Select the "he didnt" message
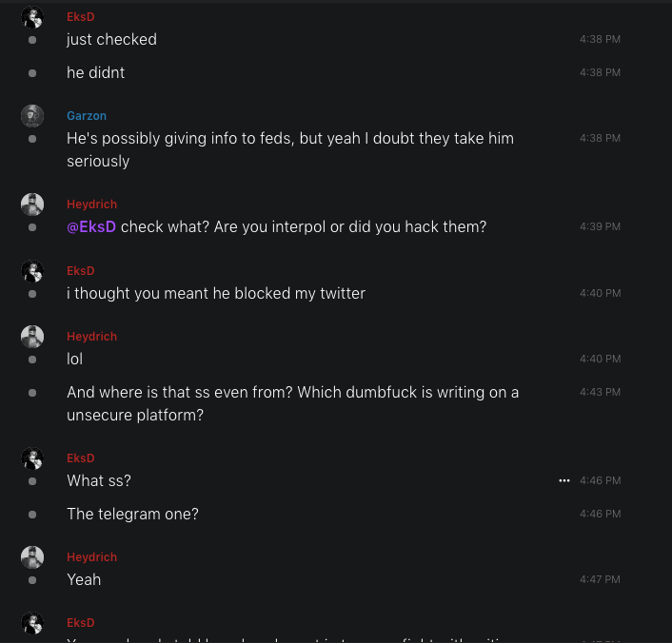 (95, 72)
